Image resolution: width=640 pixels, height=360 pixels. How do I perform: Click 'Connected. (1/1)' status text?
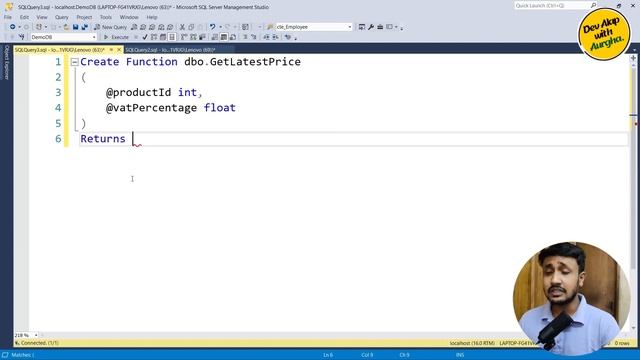pyautogui.click(x=40, y=343)
